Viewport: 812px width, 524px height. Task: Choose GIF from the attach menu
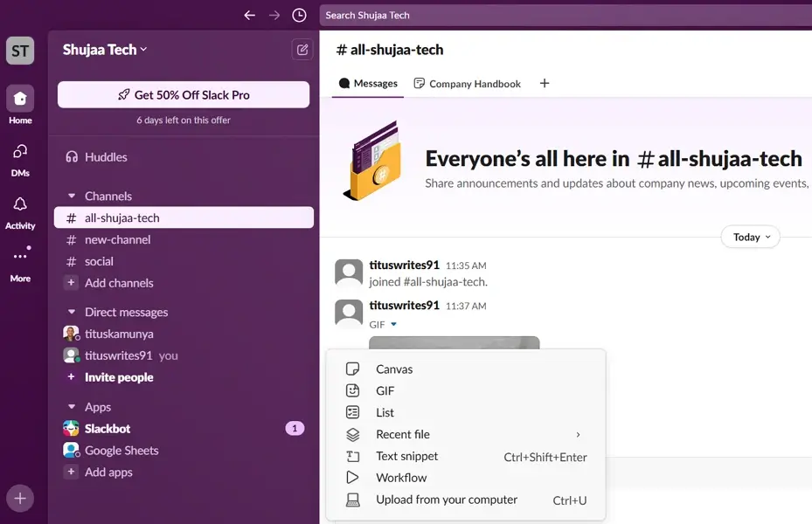tap(466, 390)
